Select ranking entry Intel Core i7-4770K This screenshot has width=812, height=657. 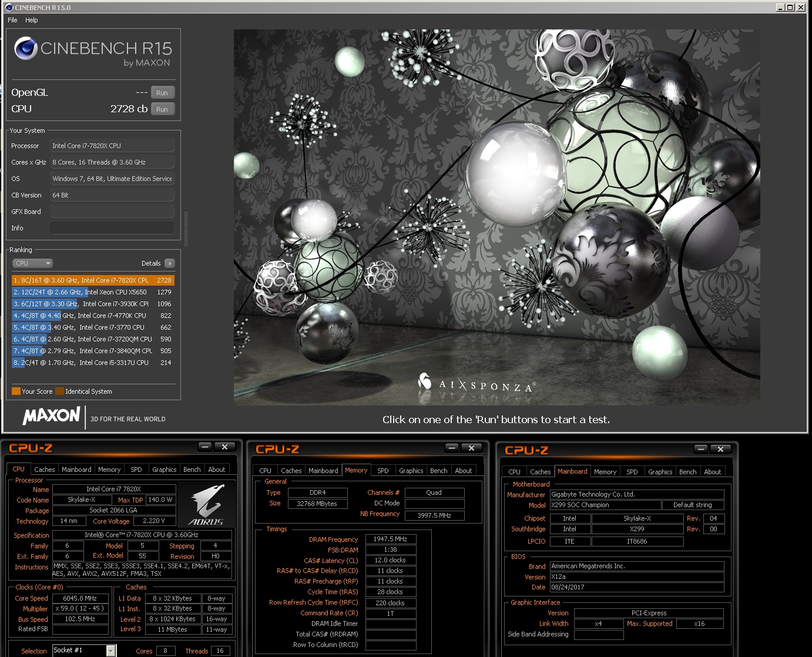click(x=93, y=316)
